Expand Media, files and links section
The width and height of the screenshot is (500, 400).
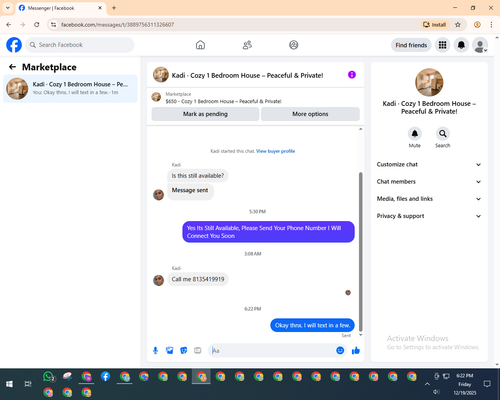click(429, 199)
